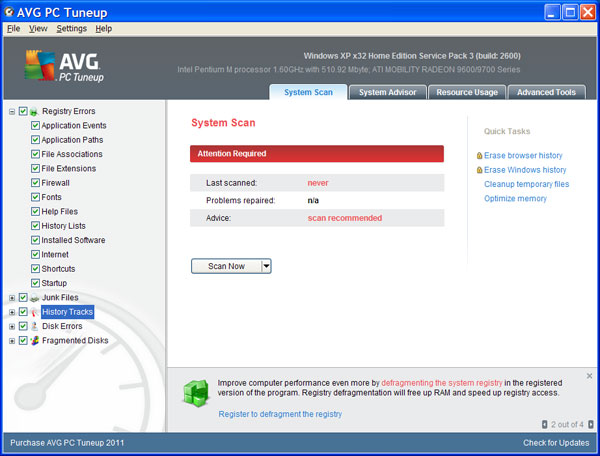Uncheck the Junk Files checkbox
This screenshot has height=456, width=600.
[x=23, y=298]
